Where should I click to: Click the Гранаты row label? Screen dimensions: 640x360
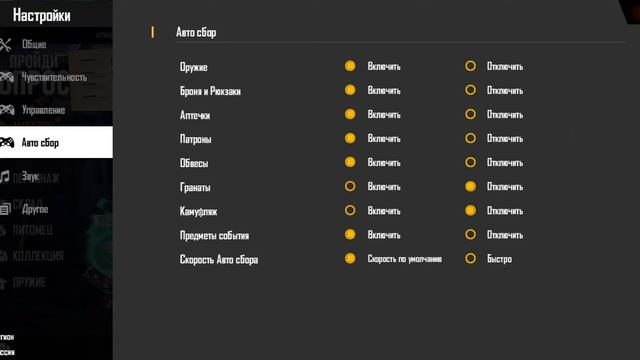pyautogui.click(x=195, y=187)
